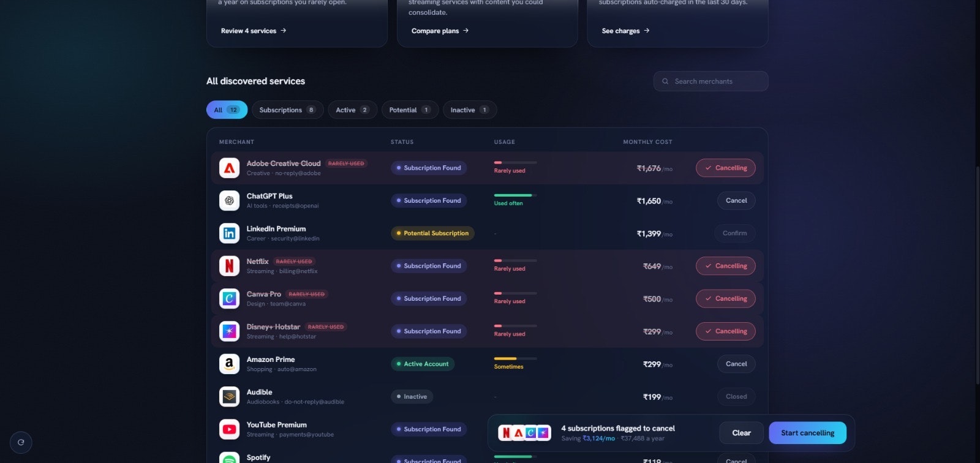This screenshot has width=980, height=463.
Task: Click the ₹1,650 cost for ChatGPT Plus
Action: click(649, 201)
